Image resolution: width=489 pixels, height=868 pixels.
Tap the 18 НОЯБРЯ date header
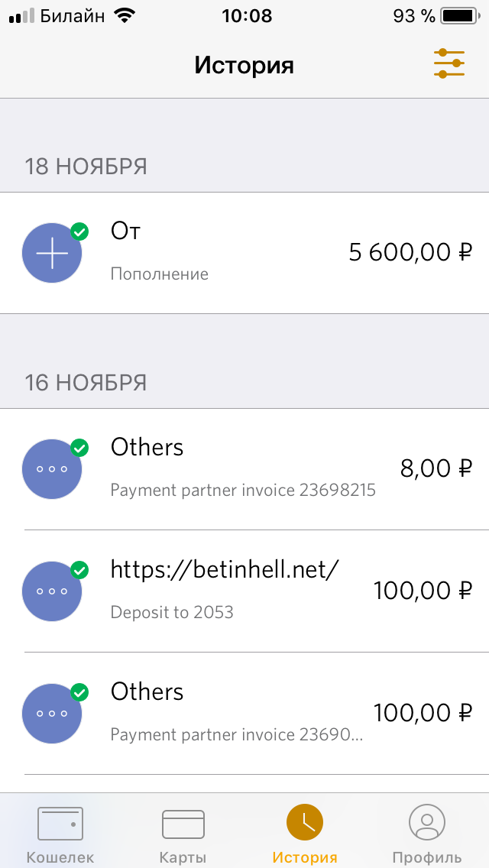click(x=86, y=167)
